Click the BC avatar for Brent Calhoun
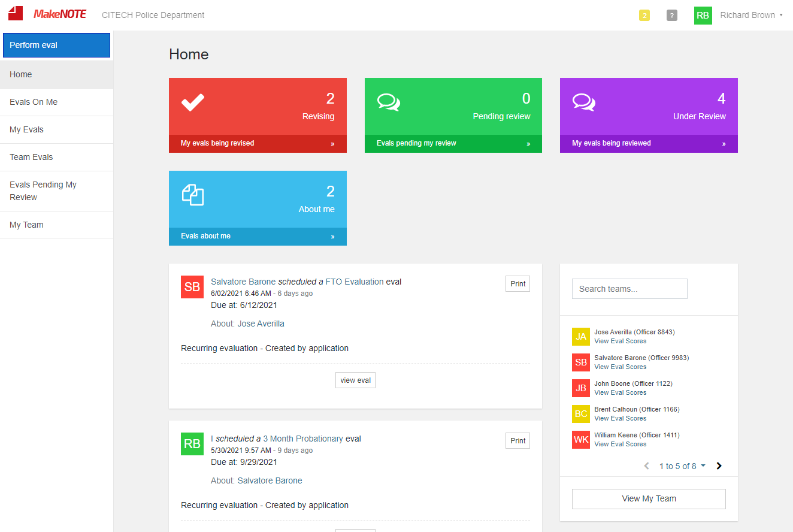Screen dimensions: 793x532 point(581,414)
